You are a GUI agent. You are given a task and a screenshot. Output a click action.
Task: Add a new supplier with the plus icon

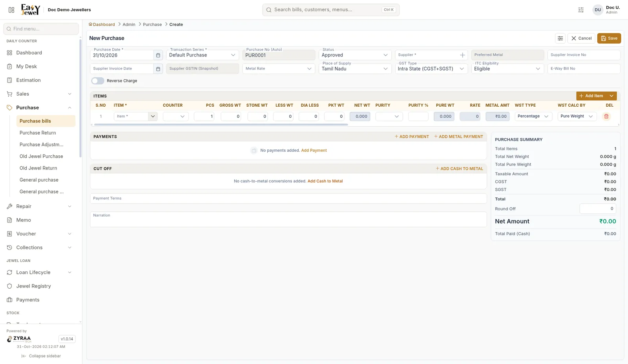(462, 55)
